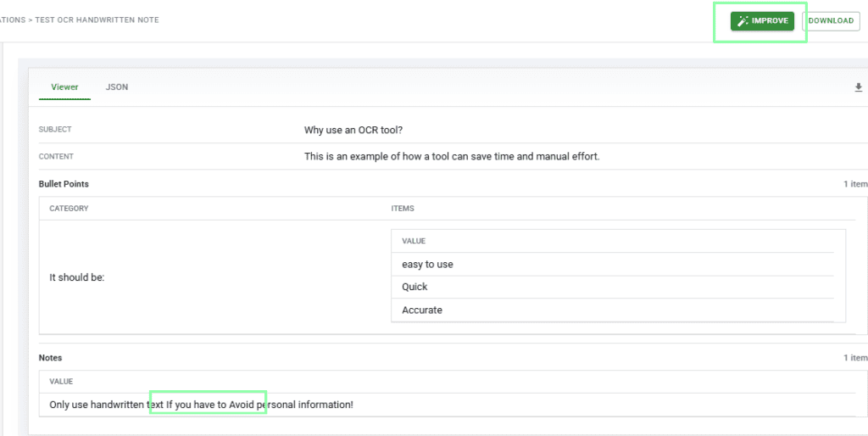Open the Test OCR Handwritten Note breadcrumb
This screenshot has height=436, width=868.
point(97,20)
